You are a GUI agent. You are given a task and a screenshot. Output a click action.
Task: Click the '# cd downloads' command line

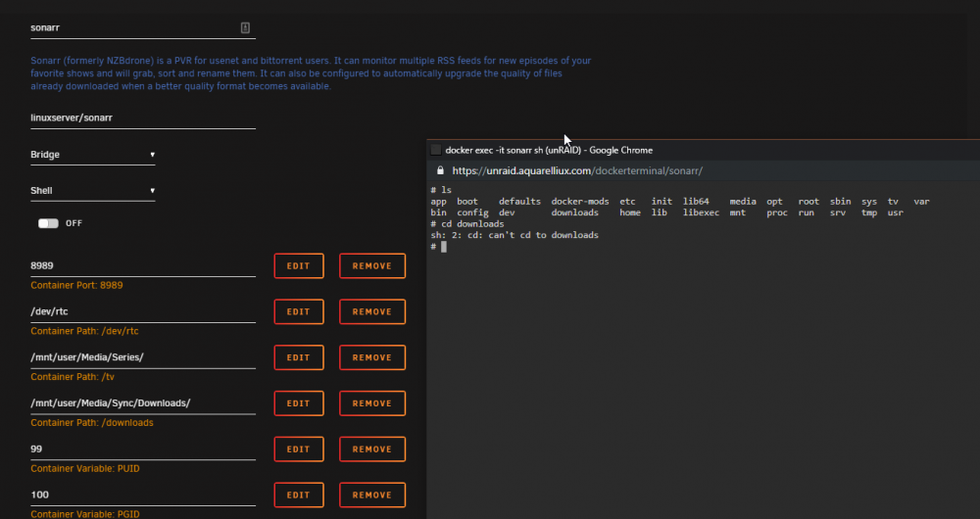click(466, 224)
